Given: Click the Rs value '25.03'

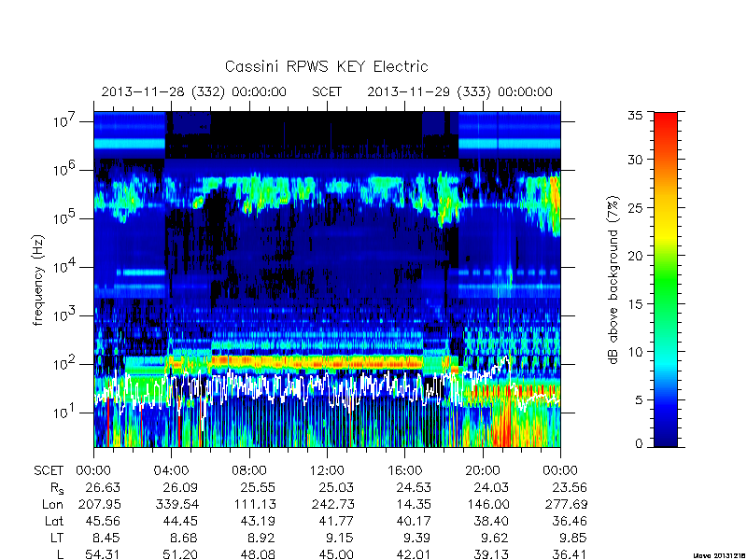Looking at the screenshot, I should 336,487.
